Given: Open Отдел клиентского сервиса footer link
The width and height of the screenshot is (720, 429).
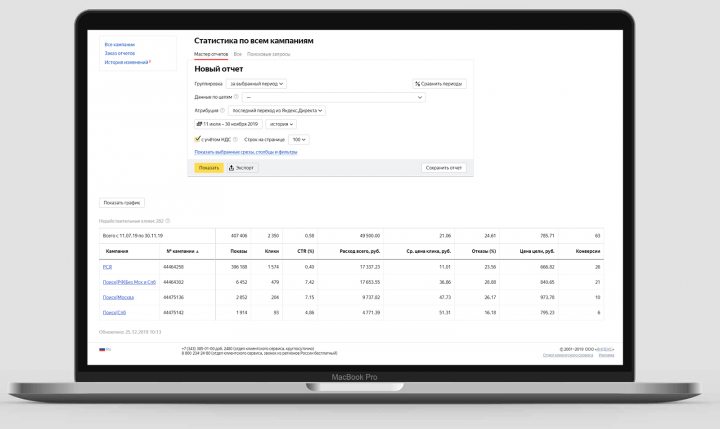Looking at the screenshot, I should point(568,355).
